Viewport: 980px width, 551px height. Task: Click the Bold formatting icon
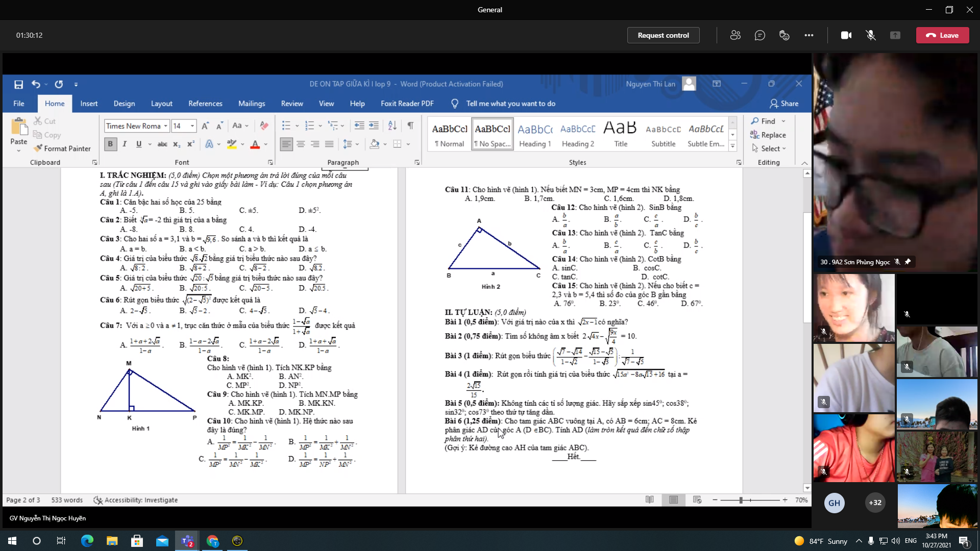(110, 143)
